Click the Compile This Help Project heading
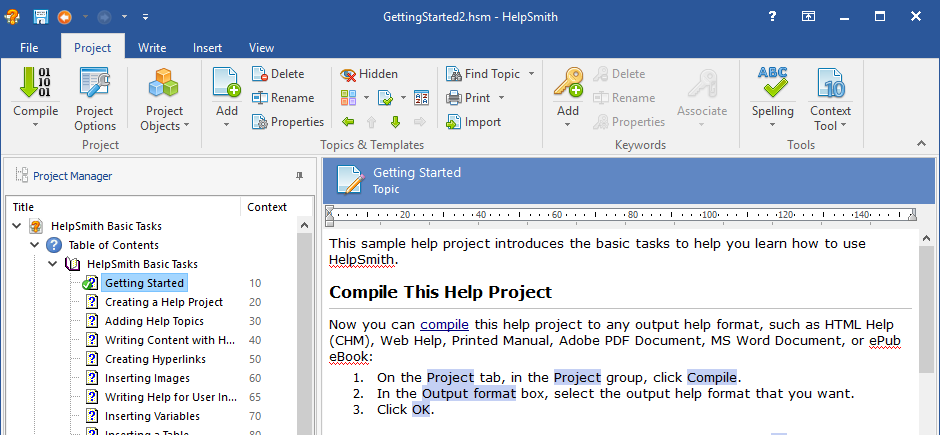The image size is (940, 435). pos(441,292)
